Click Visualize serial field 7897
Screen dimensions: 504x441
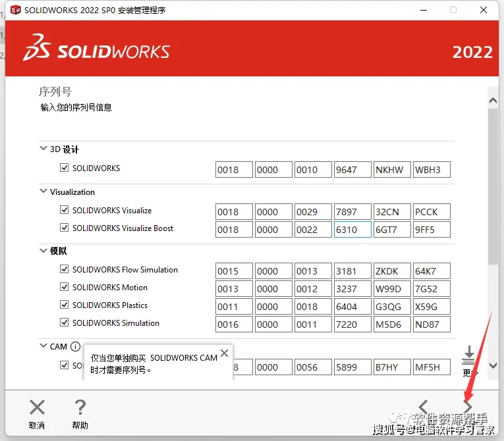(x=352, y=212)
